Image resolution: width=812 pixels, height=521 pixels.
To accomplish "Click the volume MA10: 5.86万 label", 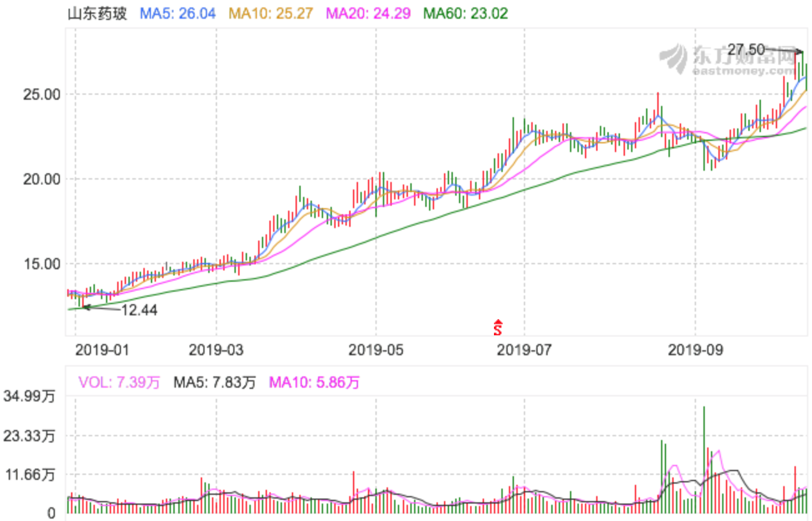I will click(x=314, y=383).
